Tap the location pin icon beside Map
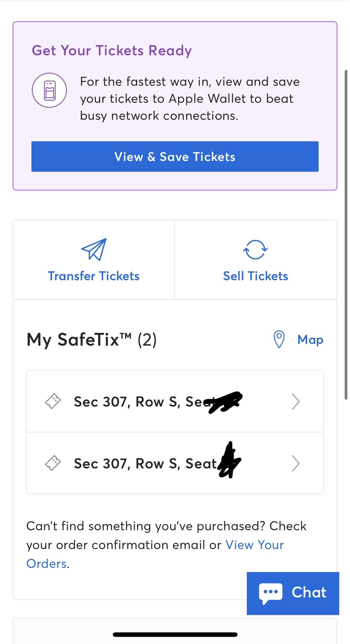Viewport: 350px width, 644px height. point(279,339)
